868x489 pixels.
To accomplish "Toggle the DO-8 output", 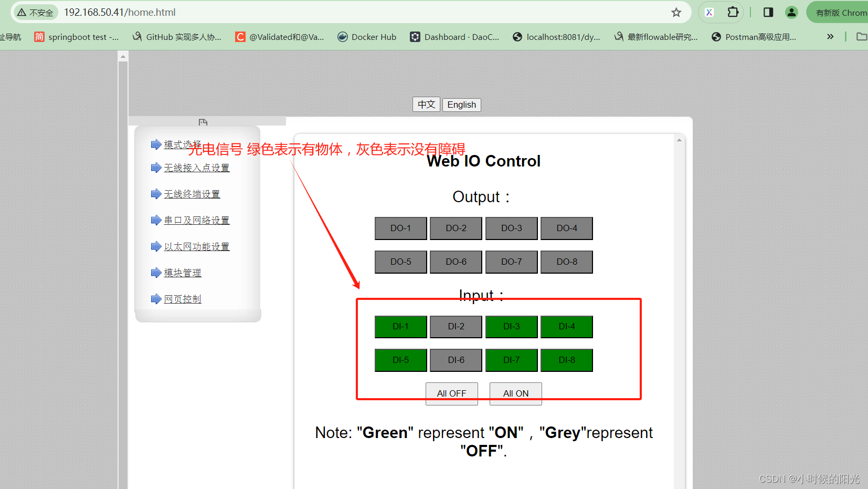I will click(x=566, y=262).
